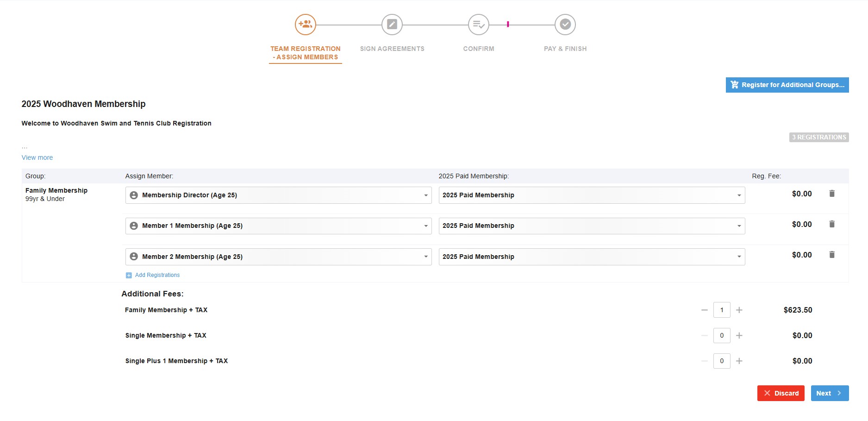The width and height of the screenshot is (868, 421).
Task: Delete the Member 1 Membership registration
Action: click(831, 224)
